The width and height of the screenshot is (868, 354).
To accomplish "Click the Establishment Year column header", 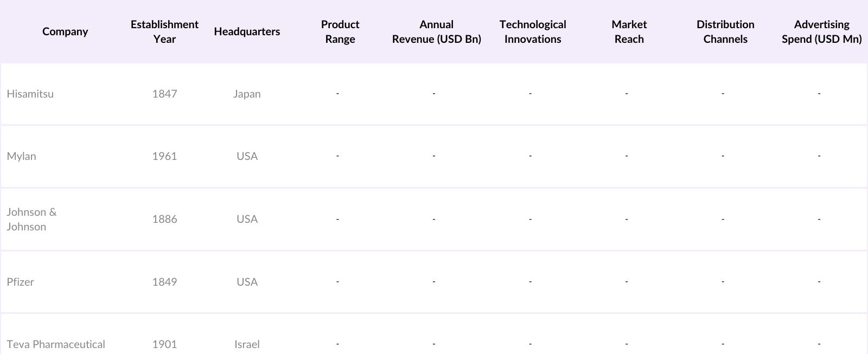I will tap(164, 31).
